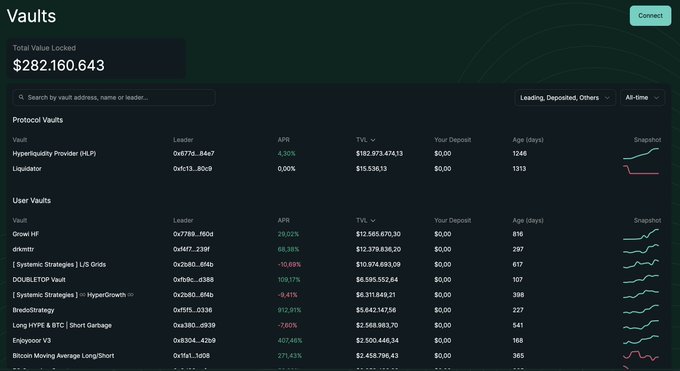Open the All-time period dropdown

tap(642, 98)
